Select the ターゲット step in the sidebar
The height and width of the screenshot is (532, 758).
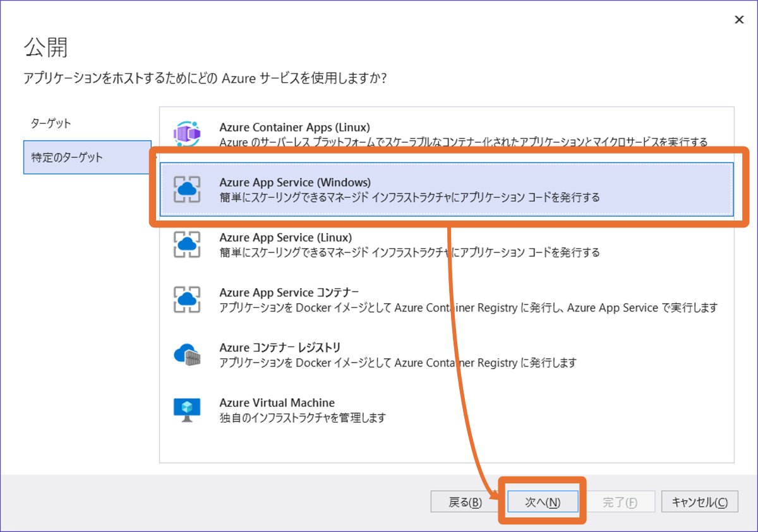pos(51,123)
